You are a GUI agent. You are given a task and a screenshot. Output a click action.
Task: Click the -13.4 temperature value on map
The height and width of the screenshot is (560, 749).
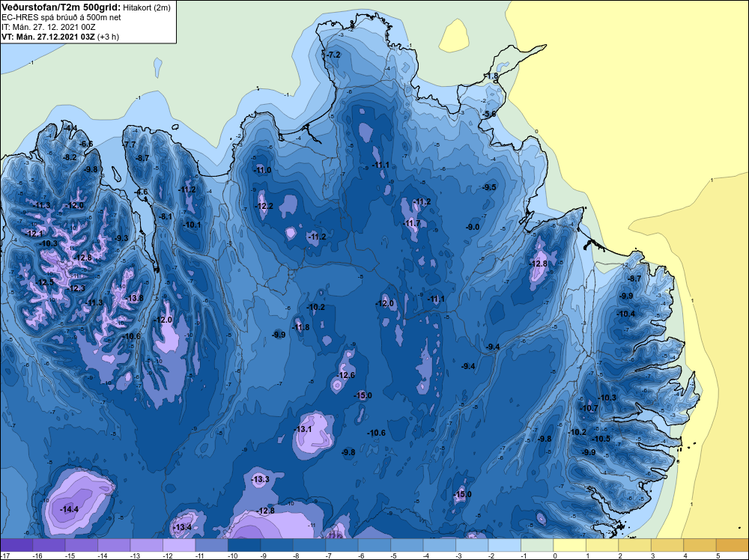(x=181, y=527)
